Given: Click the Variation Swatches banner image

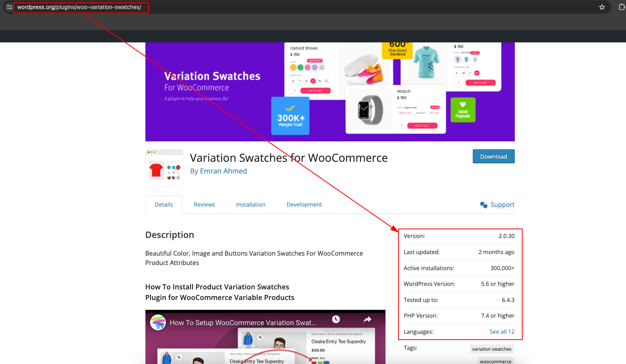Looking at the screenshot, I should [x=330, y=92].
